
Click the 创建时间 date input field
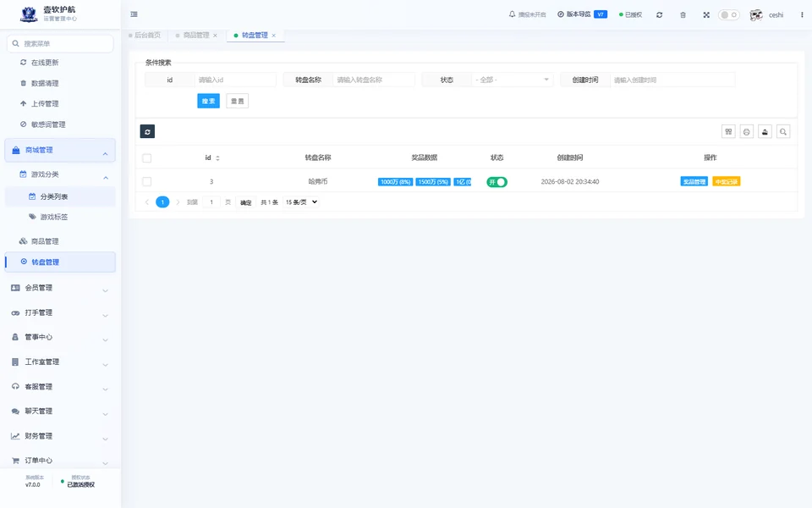tap(672, 80)
